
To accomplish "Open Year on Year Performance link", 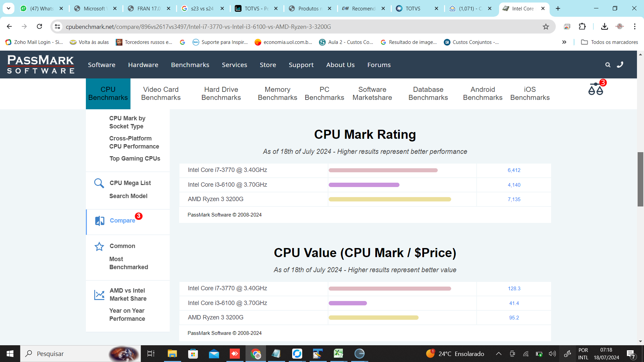I will (127, 315).
